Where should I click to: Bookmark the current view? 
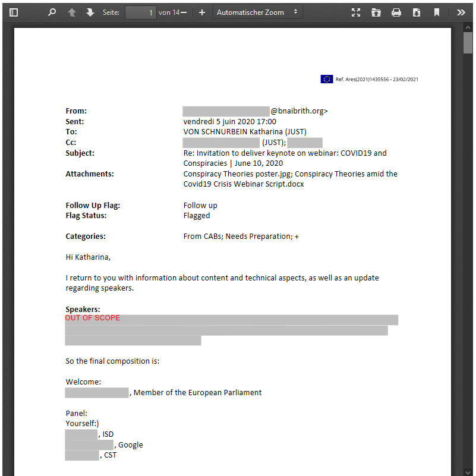[x=437, y=12]
